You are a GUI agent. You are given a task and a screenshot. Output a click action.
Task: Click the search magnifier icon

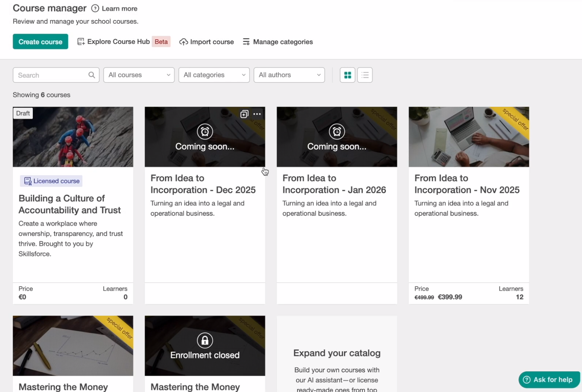click(92, 75)
